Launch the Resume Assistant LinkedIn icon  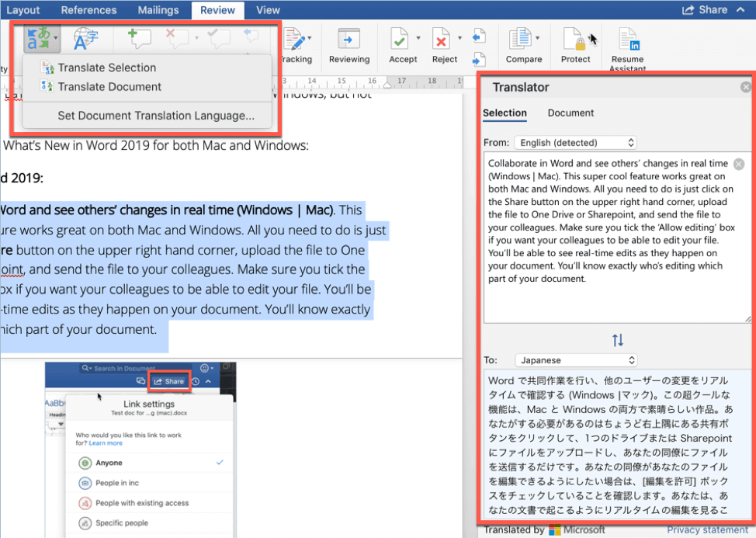point(629,39)
